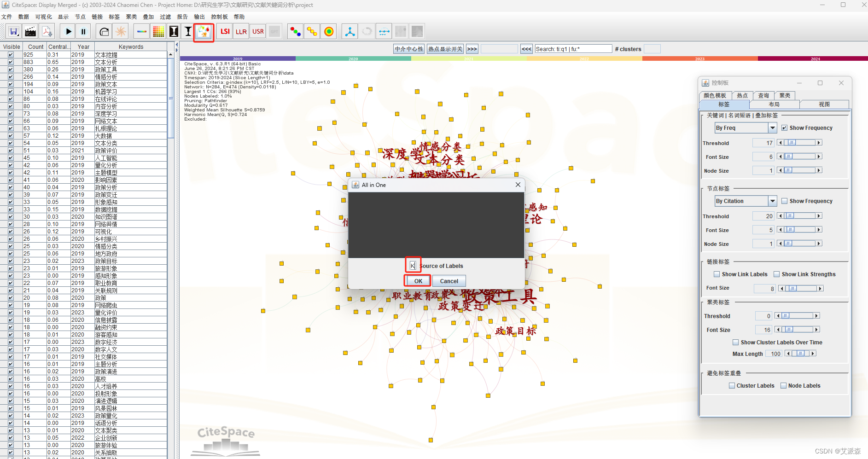Toggle the Source of Labels checkbox
Image resolution: width=868 pixels, height=459 pixels.
tap(413, 266)
